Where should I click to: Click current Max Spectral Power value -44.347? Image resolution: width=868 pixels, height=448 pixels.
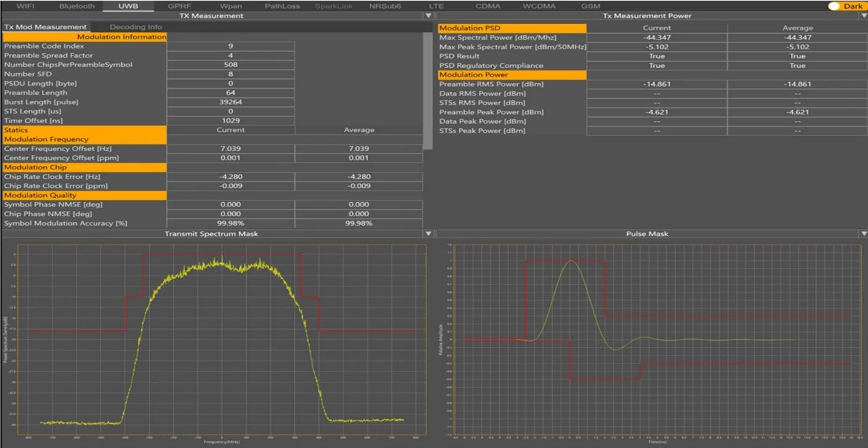tap(657, 38)
